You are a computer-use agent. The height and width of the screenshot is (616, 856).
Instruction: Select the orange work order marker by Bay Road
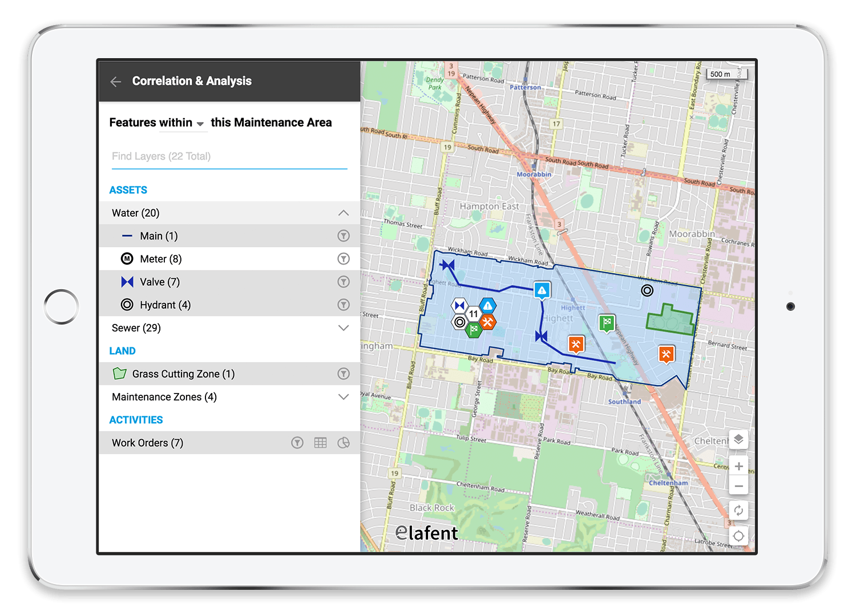(576, 345)
